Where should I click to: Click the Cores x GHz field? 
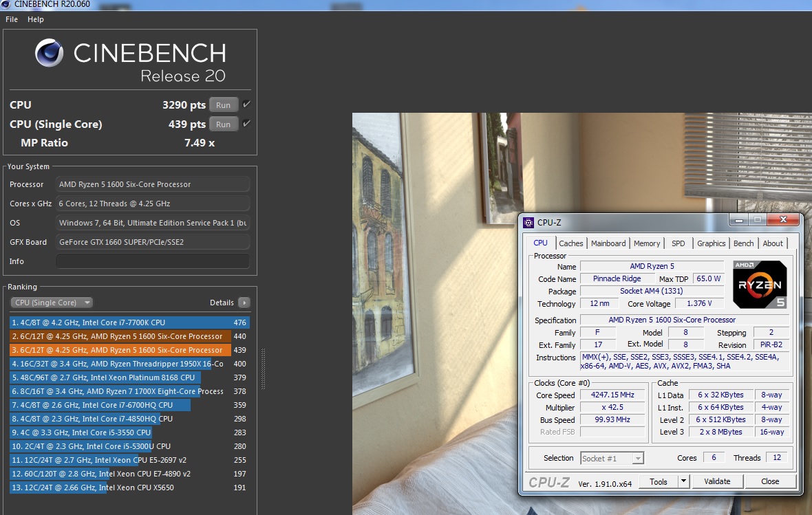[153, 204]
